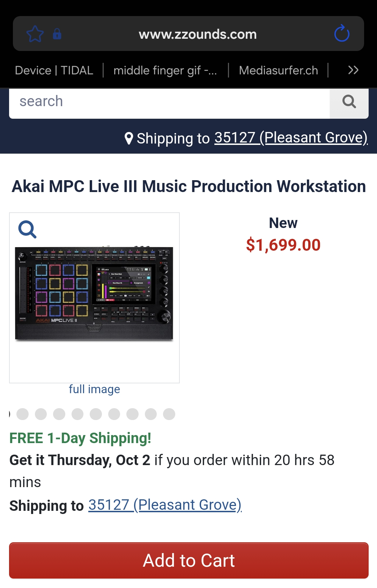Select the fifth image carousel dot

(96, 414)
